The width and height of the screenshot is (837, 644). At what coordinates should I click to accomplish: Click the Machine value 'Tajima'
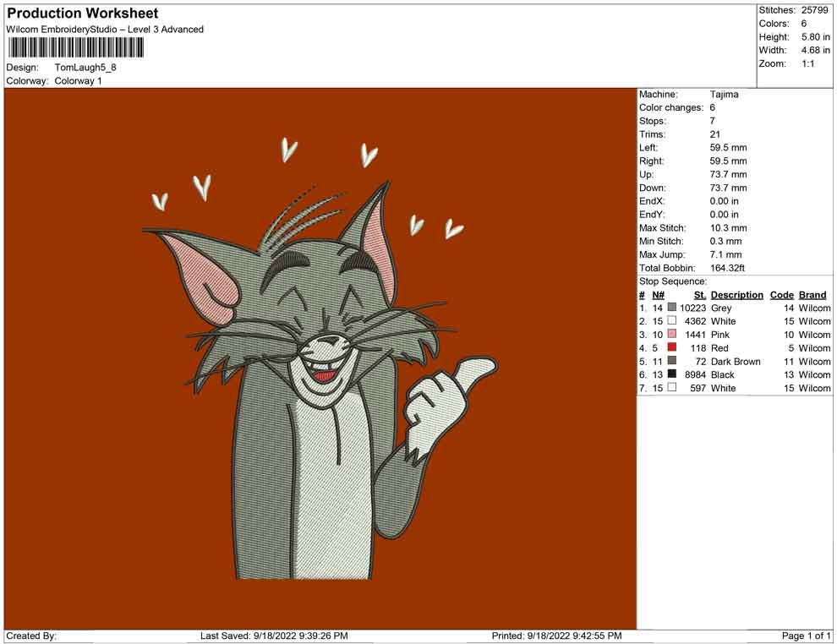[725, 95]
